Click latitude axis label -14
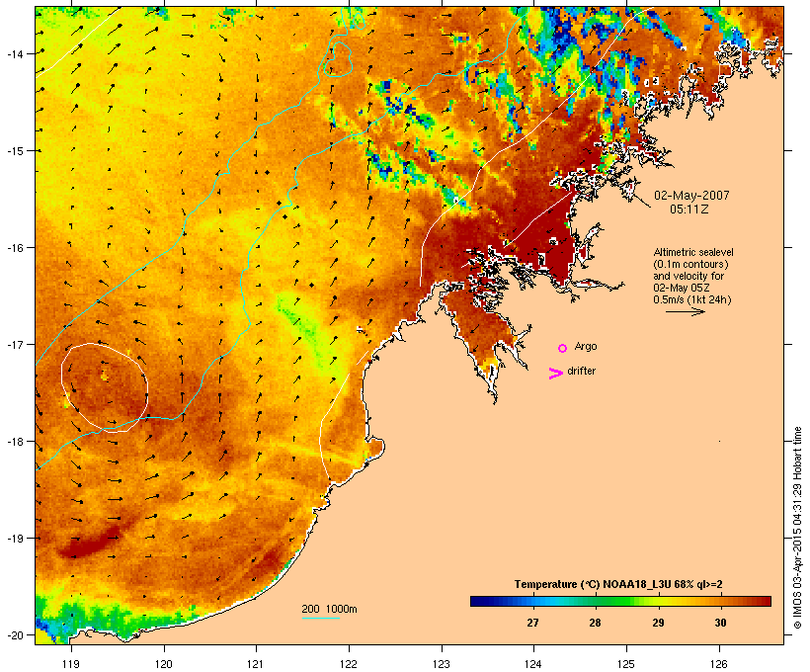 pyautogui.click(x=15, y=53)
